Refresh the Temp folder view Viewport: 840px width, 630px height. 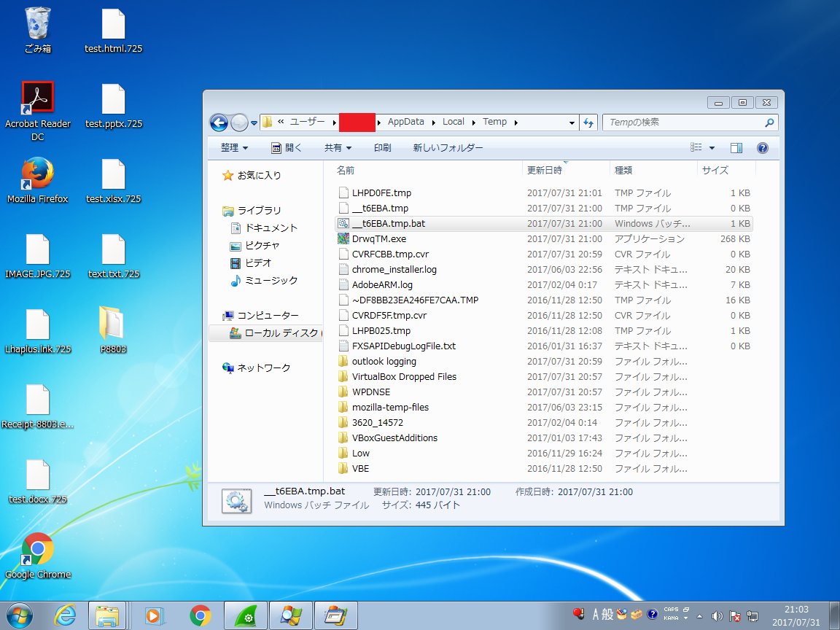coord(588,122)
